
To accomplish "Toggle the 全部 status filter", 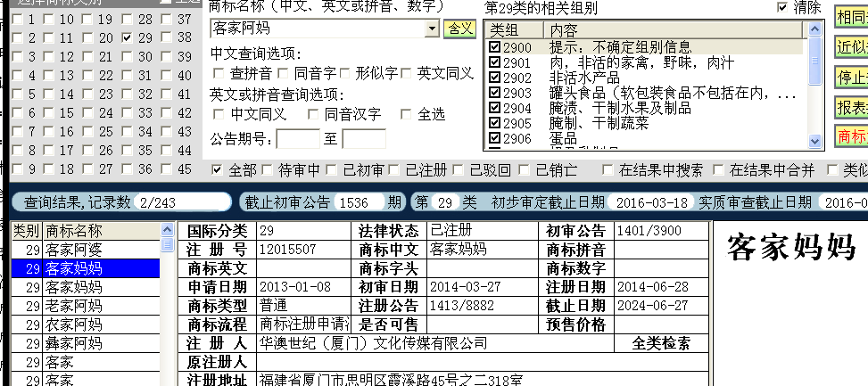I will click(x=217, y=169).
